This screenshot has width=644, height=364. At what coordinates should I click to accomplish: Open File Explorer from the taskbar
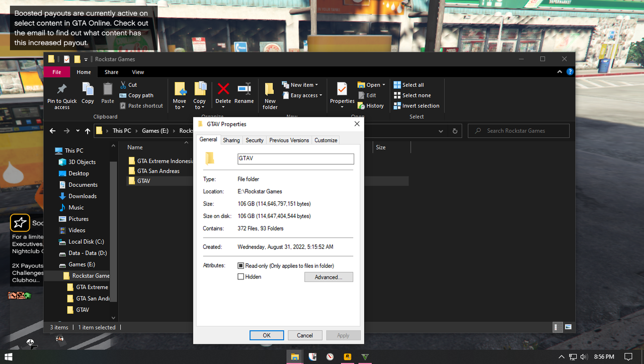(295, 356)
